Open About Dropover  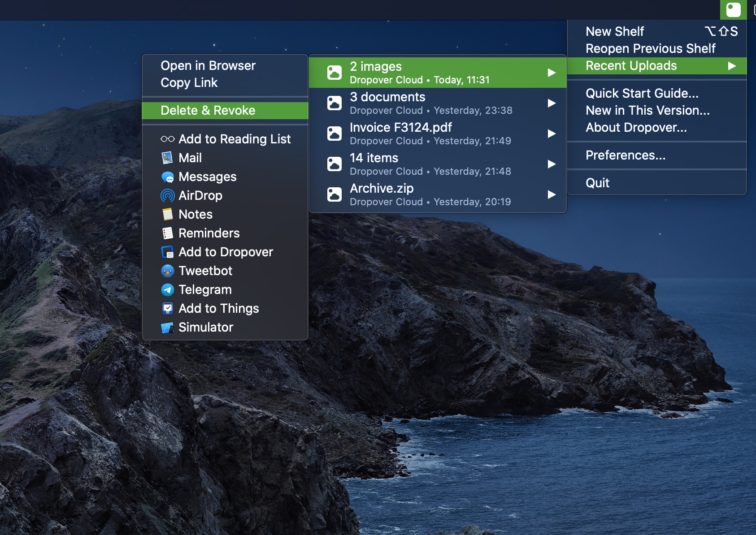coord(657,127)
